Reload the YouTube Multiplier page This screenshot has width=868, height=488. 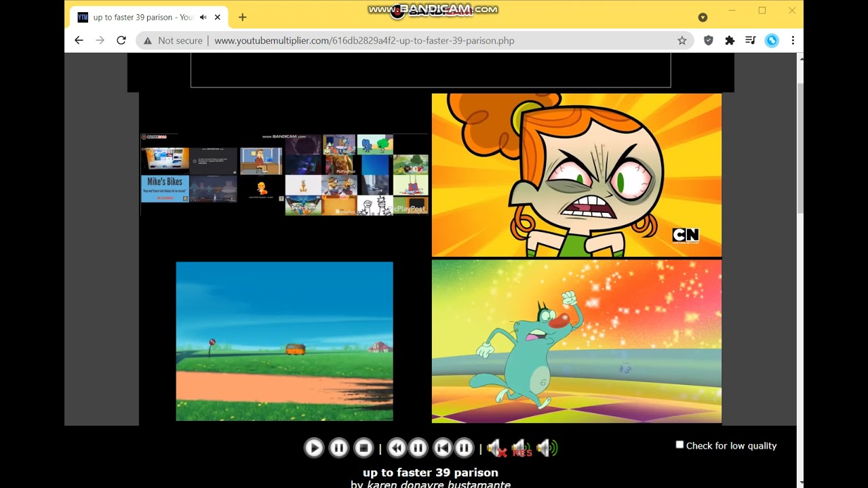(121, 41)
